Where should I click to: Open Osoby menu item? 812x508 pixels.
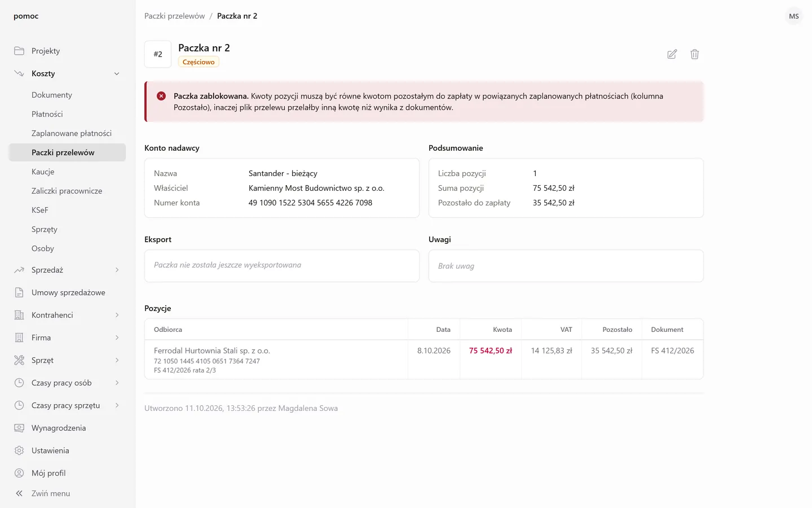pos(67,248)
